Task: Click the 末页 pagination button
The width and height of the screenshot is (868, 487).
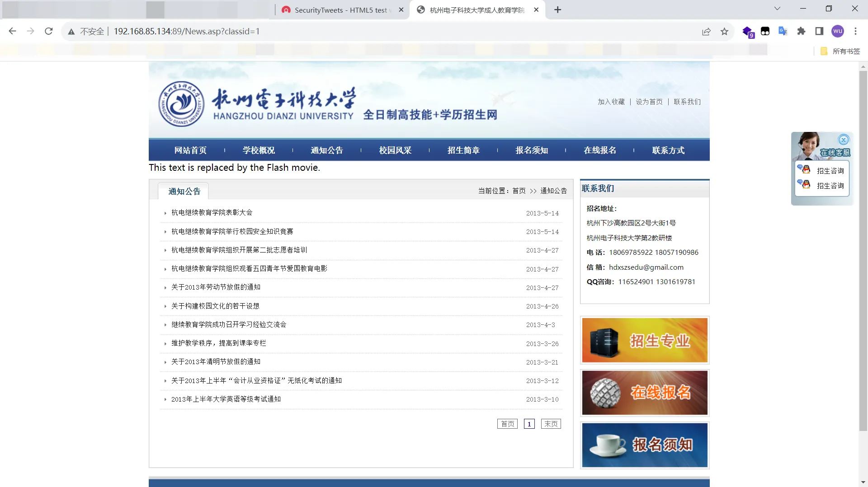Action: coord(550,424)
